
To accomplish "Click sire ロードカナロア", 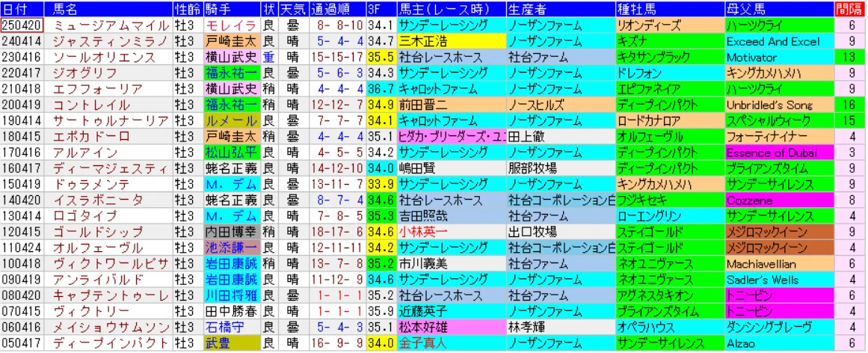I will point(670,121).
